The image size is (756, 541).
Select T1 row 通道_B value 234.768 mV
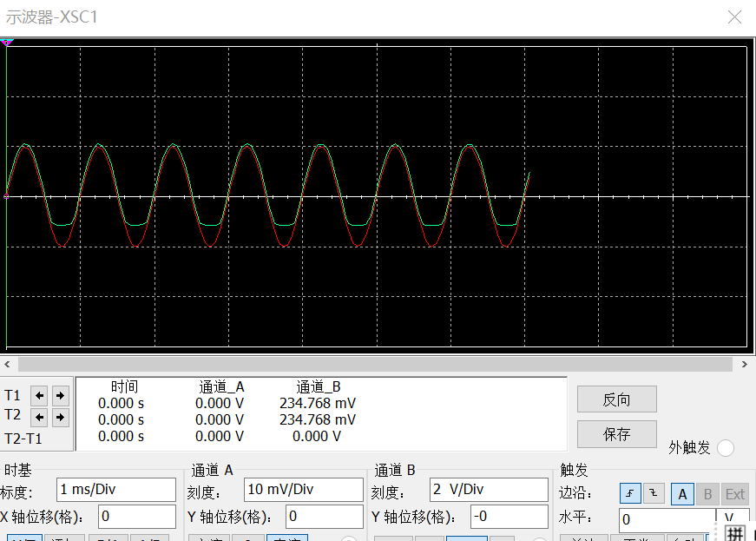click(x=318, y=403)
